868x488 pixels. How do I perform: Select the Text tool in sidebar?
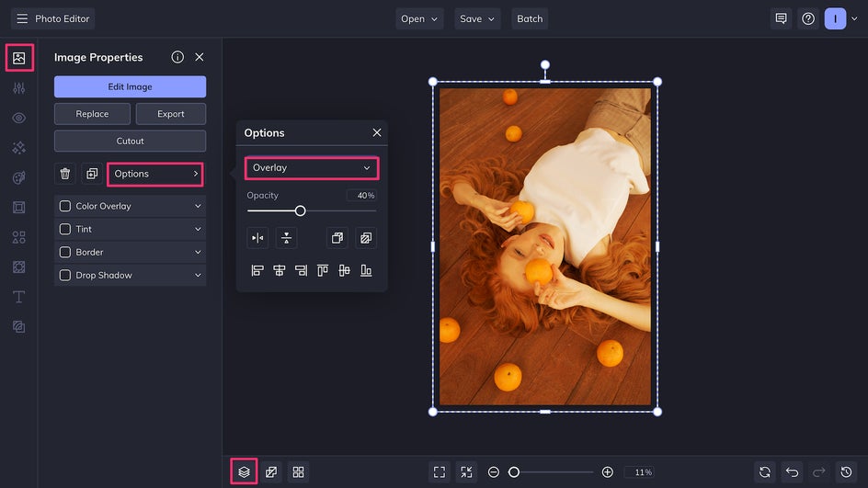pyautogui.click(x=18, y=297)
